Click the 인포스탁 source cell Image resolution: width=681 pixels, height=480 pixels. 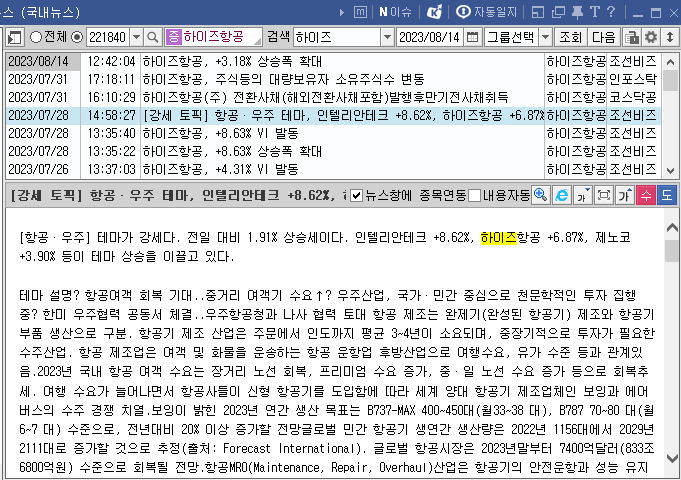633,79
